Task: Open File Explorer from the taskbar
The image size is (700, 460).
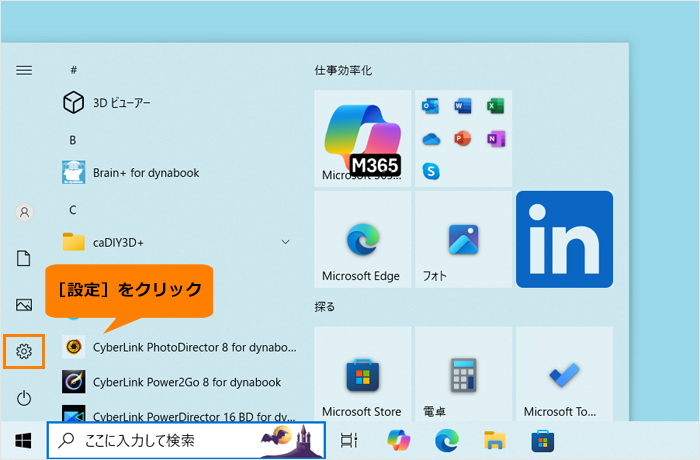Action: [495, 440]
